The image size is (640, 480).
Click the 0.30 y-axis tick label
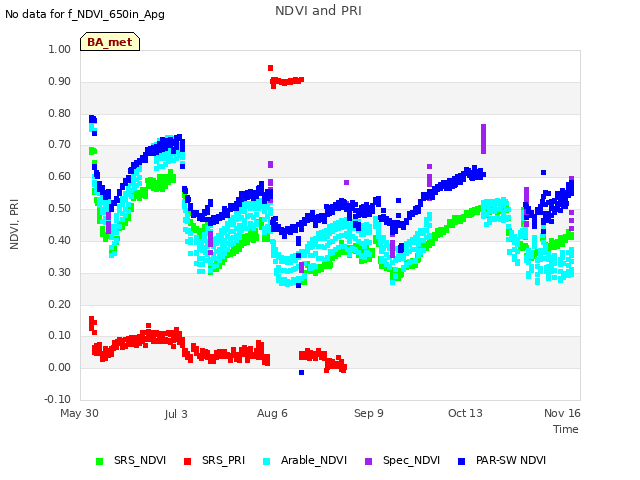point(60,272)
